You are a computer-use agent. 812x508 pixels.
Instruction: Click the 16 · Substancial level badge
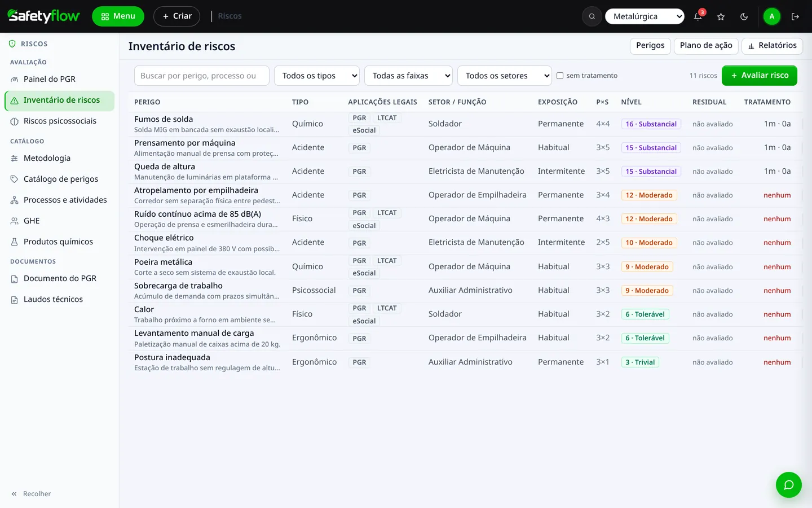point(651,124)
